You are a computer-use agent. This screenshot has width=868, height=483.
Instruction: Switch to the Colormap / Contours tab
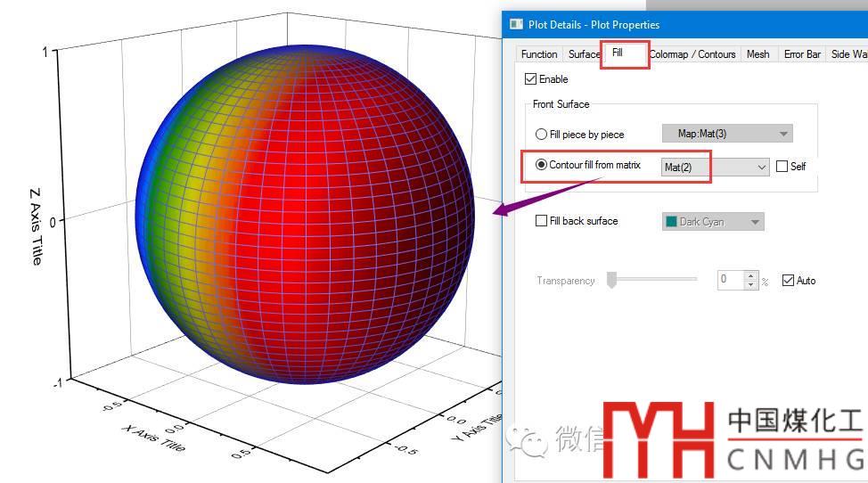(x=692, y=54)
